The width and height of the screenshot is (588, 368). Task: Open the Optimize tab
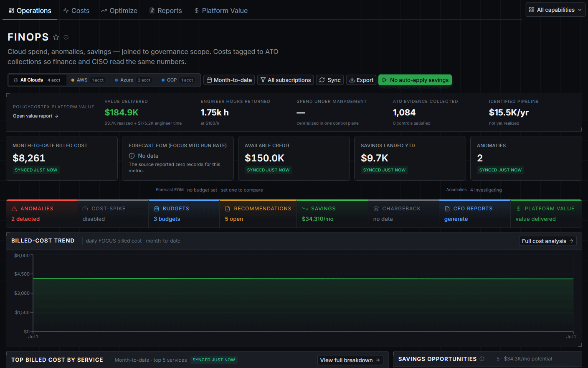[x=119, y=10]
